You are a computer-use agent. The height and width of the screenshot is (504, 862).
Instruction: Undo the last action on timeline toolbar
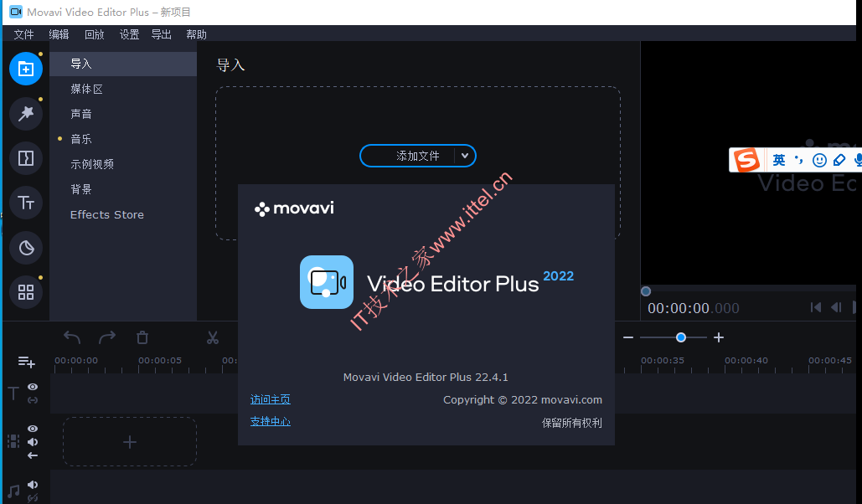[72, 337]
